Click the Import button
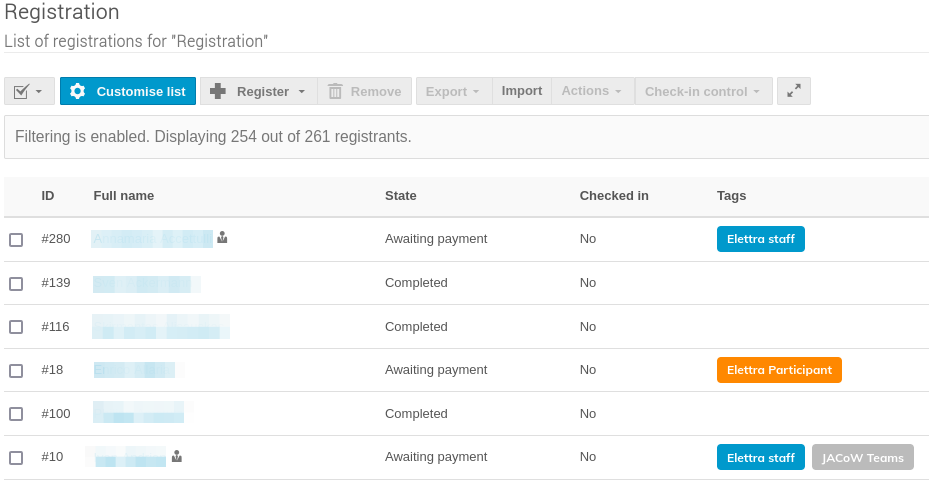This screenshot has width=929, height=487. pyautogui.click(x=522, y=91)
